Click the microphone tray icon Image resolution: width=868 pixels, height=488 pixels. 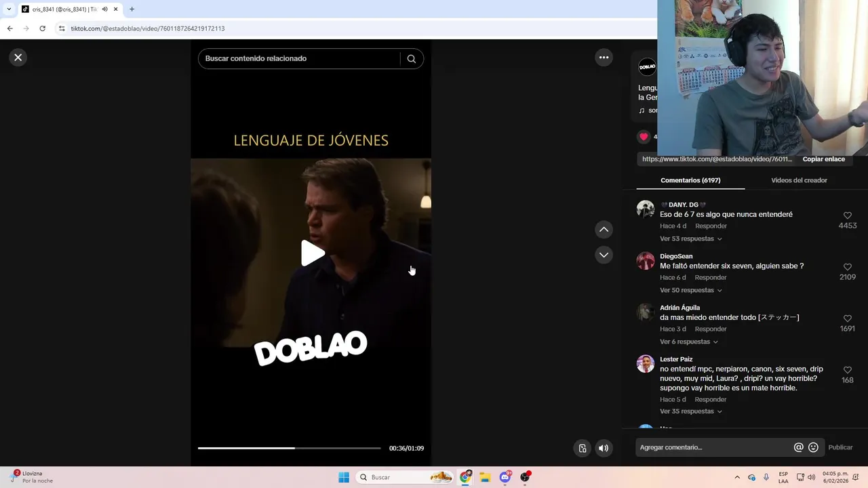point(766,477)
